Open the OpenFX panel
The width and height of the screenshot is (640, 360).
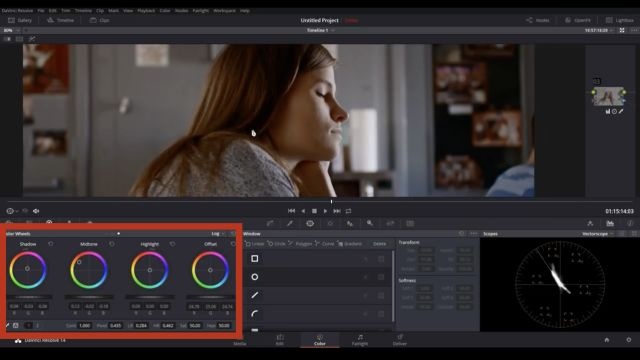578,20
